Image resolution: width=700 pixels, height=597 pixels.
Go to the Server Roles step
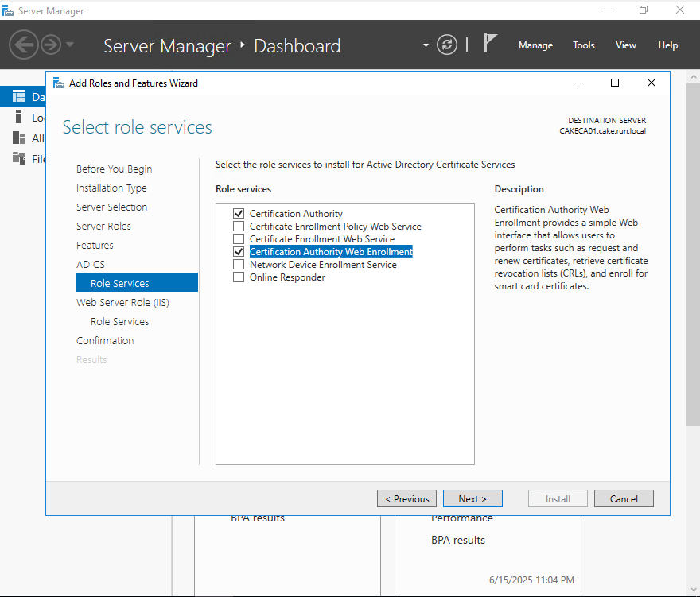pyautogui.click(x=103, y=227)
